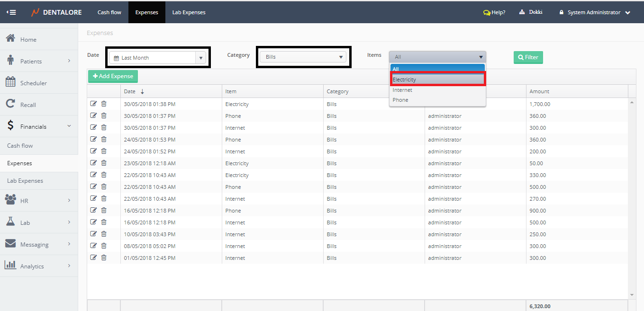Click the green Filter button
The width and height of the screenshot is (644, 311).
[528, 57]
